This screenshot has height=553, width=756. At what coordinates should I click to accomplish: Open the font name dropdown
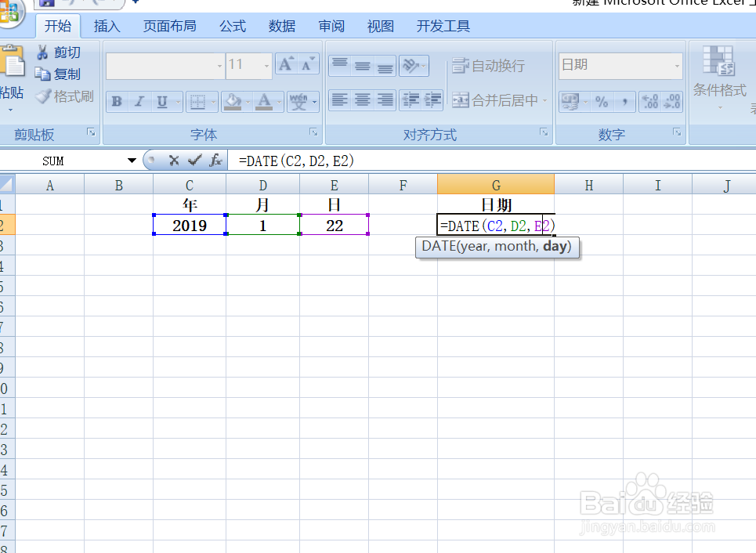tap(219, 66)
